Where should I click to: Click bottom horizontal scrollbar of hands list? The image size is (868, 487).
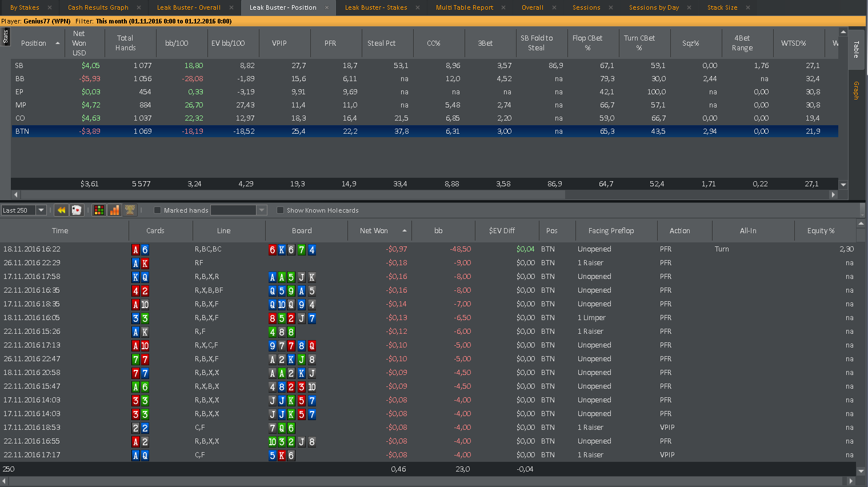426,481
